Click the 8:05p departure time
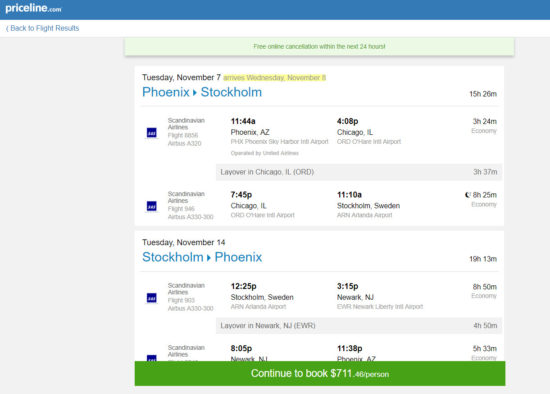Screen dimensions: 550x394 point(241,348)
